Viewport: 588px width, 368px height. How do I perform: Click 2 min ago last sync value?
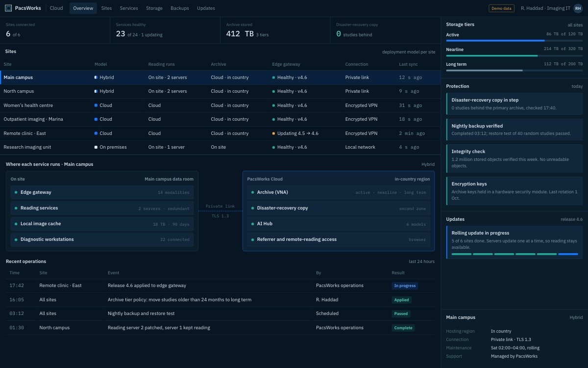coord(412,133)
